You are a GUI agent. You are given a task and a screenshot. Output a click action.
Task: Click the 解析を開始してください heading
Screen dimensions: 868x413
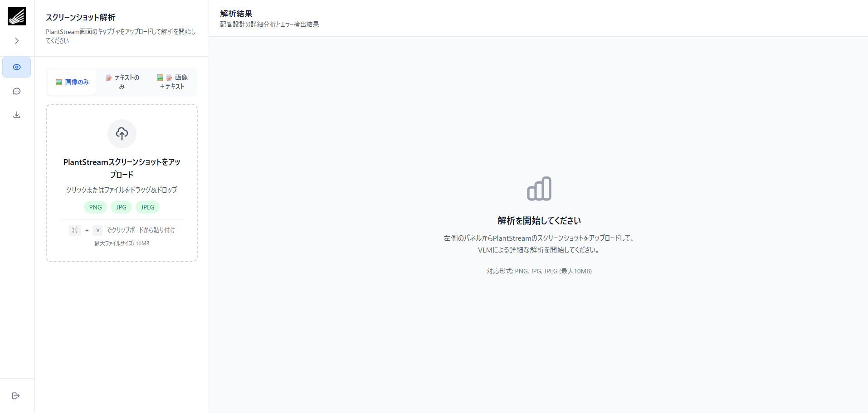pos(539,221)
